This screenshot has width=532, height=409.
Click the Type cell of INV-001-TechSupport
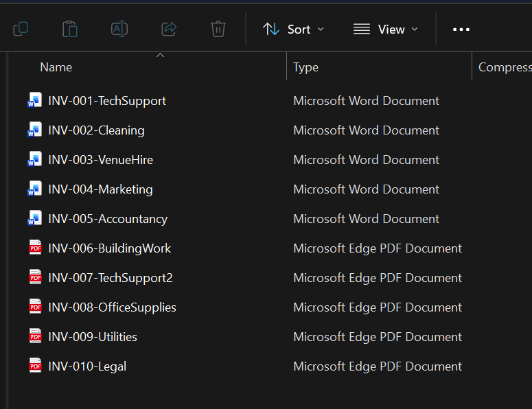click(x=366, y=101)
